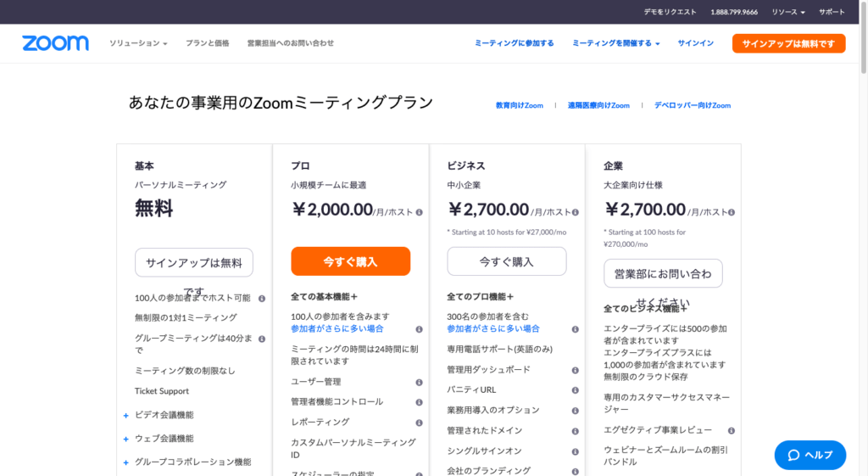This screenshot has width=868, height=476.
Task: Open info icon next to Business price
Action: 576,212
